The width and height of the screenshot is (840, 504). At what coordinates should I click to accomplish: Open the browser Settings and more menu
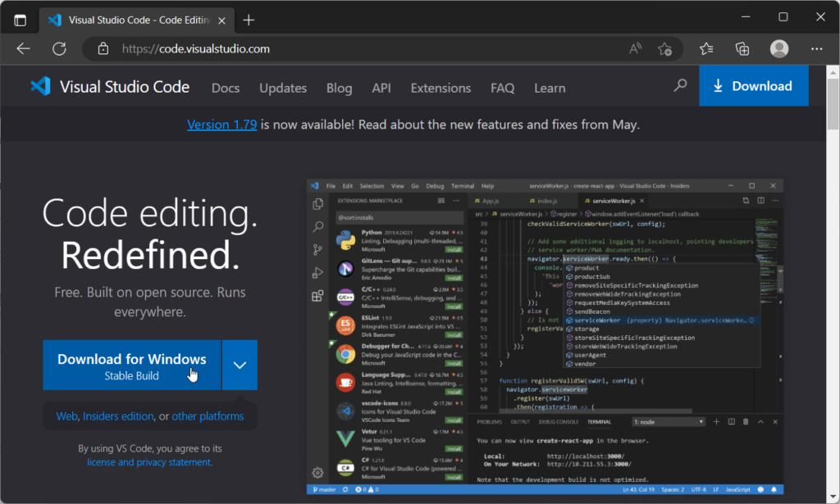click(816, 48)
